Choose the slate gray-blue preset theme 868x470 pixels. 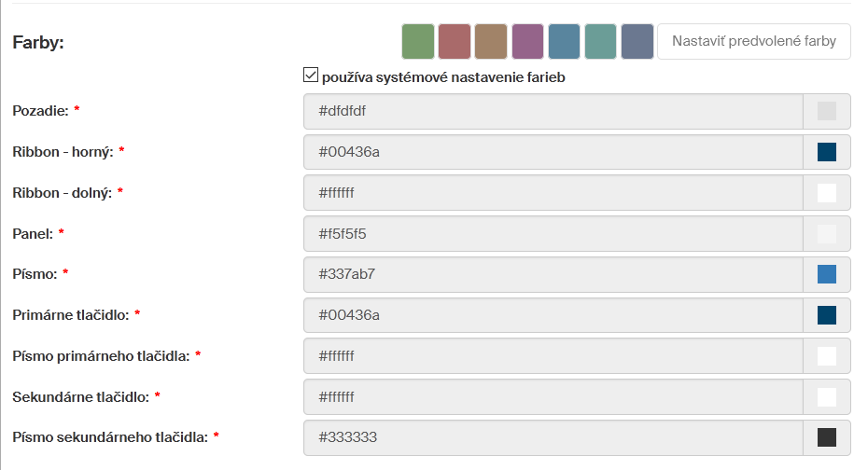coord(637,41)
